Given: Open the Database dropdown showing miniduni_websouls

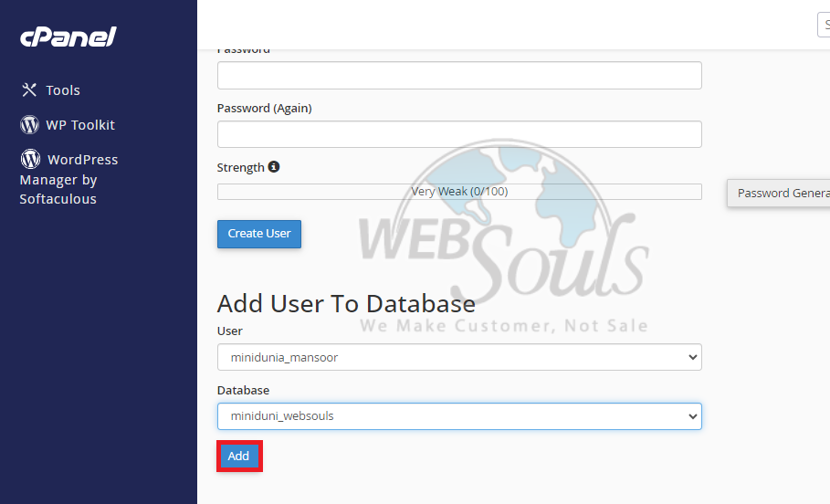Looking at the screenshot, I should (459, 416).
